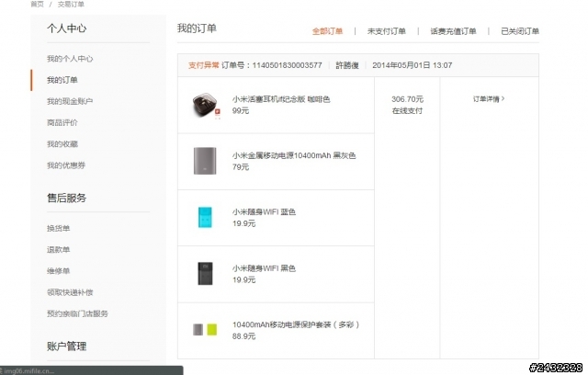Click the 99元 price text
This screenshot has width=588, height=375.
(x=241, y=110)
